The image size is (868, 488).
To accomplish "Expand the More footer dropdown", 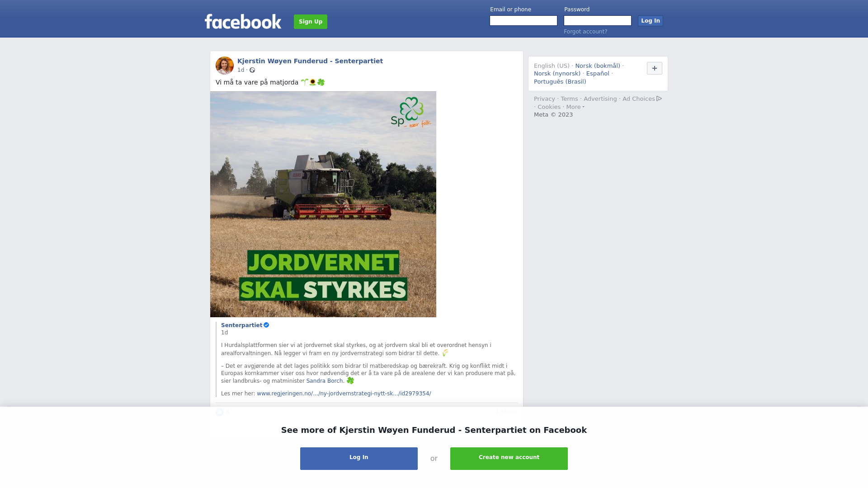I will 575,107.
